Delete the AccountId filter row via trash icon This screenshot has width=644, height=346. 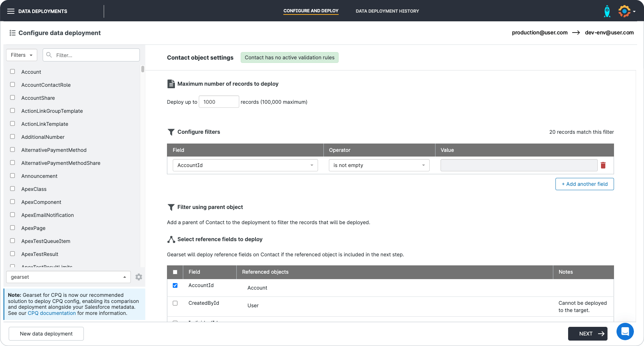click(603, 165)
